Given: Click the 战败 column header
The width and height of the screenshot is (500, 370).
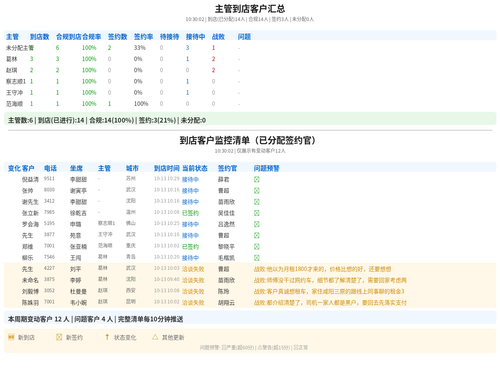Looking at the screenshot, I should pyautogui.click(x=218, y=37).
